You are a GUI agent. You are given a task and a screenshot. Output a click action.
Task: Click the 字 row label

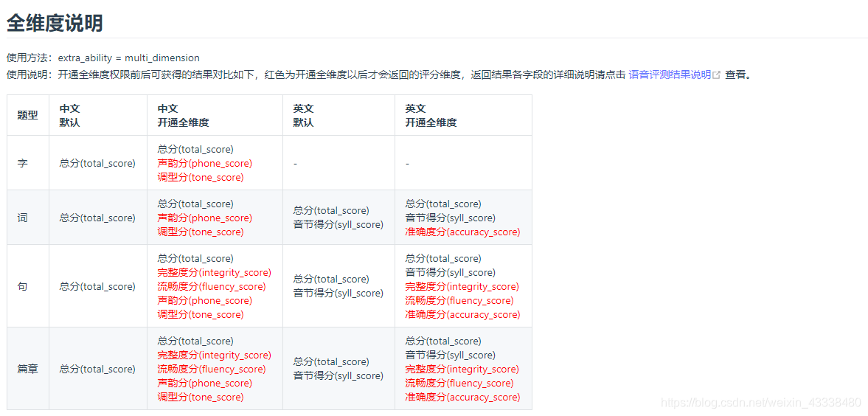click(22, 164)
